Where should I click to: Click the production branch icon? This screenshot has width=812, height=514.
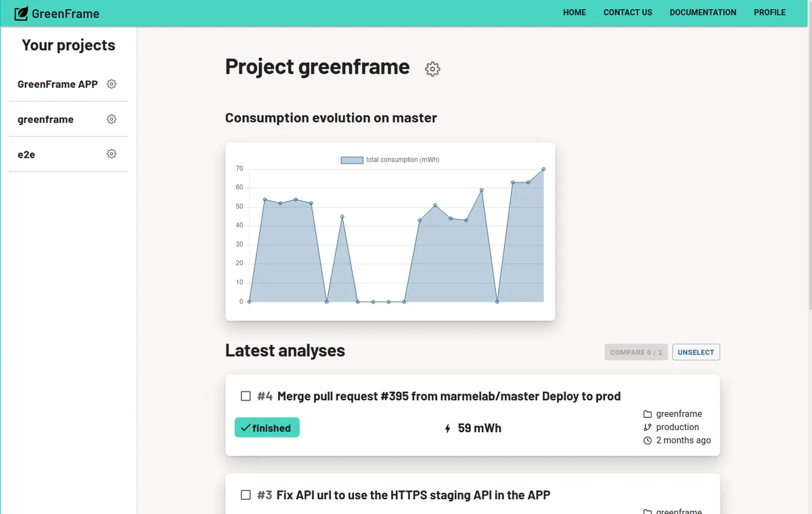pos(647,427)
